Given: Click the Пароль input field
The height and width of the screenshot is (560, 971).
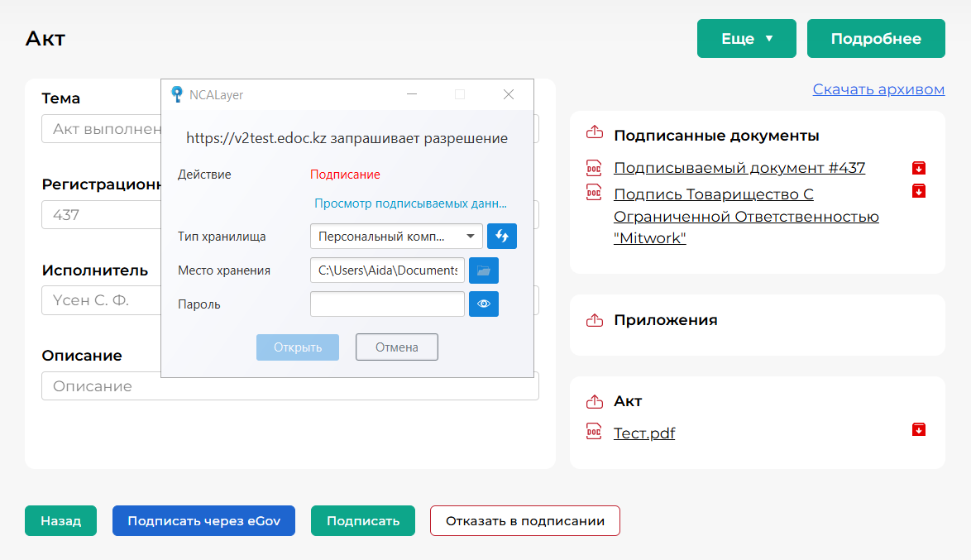Looking at the screenshot, I should click(387, 304).
